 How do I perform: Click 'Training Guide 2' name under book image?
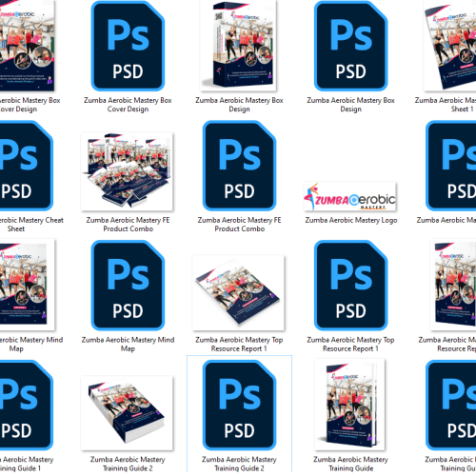[128, 464]
